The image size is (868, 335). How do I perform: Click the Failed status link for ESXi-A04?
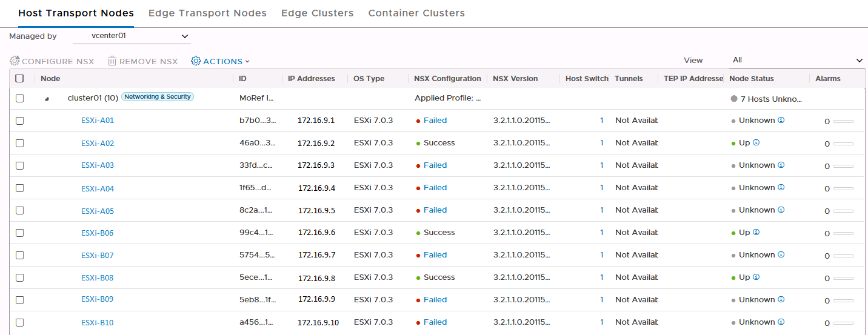click(x=435, y=188)
